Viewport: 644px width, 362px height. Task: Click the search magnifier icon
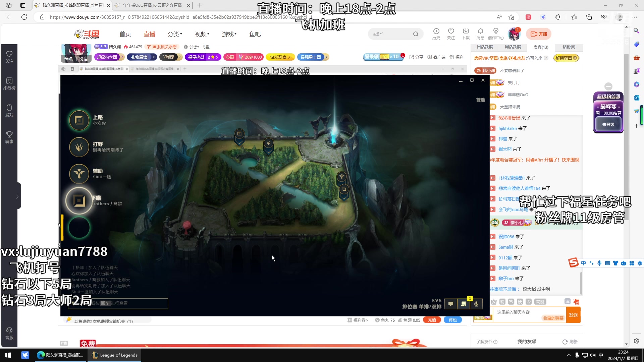[416, 34]
